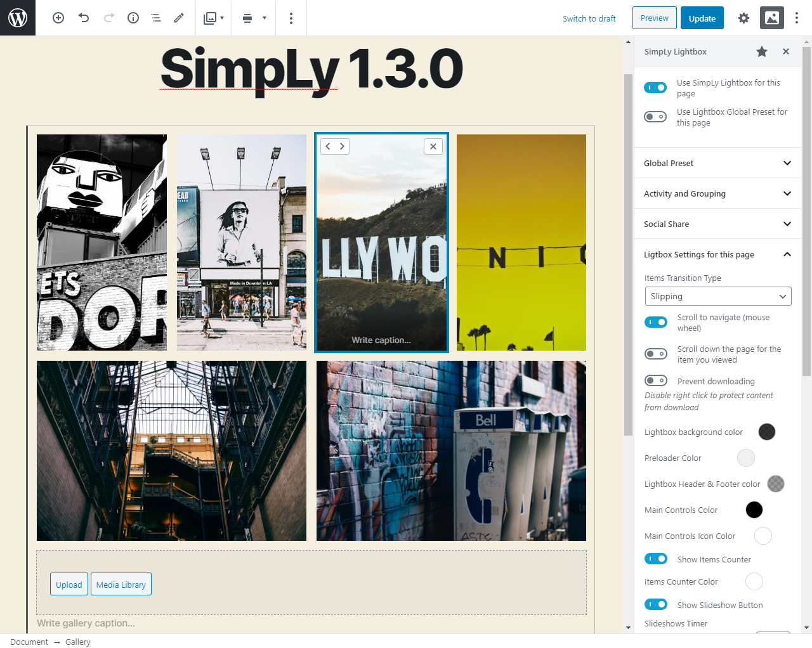Open the gallery block type switcher
812x648 pixels.
[x=214, y=18]
